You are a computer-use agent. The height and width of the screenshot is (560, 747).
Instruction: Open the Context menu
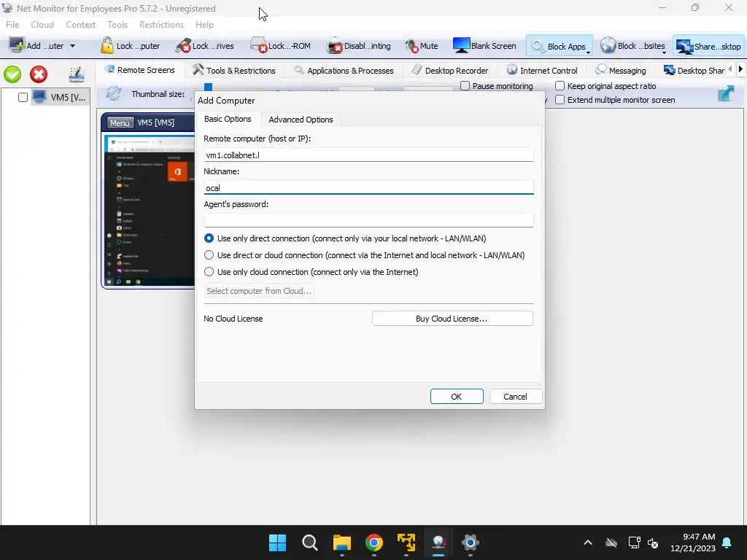[x=80, y=24]
